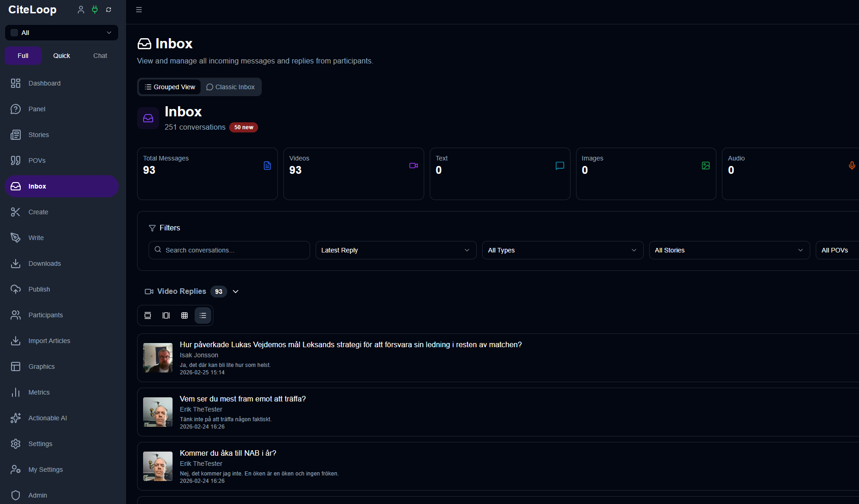Select the Grouped View tab

pyautogui.click(x=170, y=87)
